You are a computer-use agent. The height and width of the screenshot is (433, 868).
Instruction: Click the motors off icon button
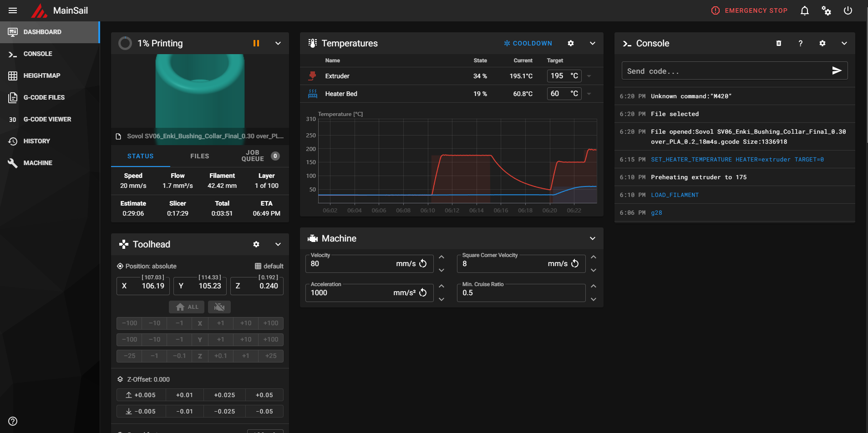pos(219,307)
